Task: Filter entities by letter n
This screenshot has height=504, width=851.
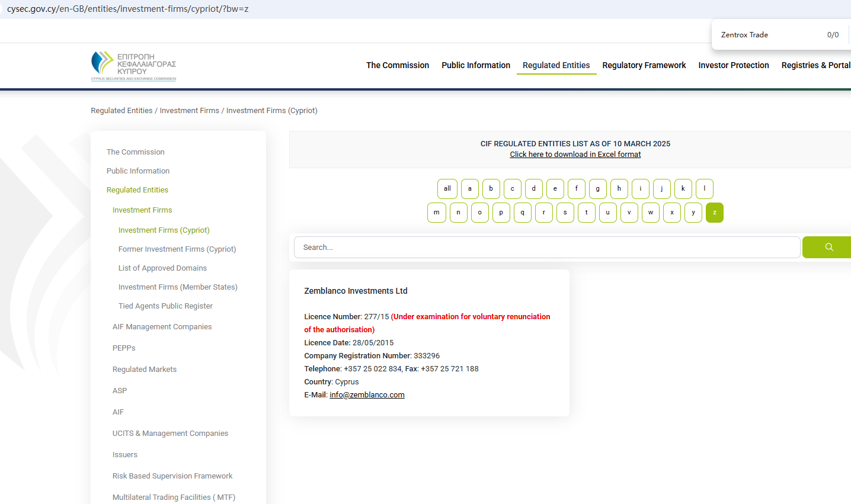Action: point(459,213)
